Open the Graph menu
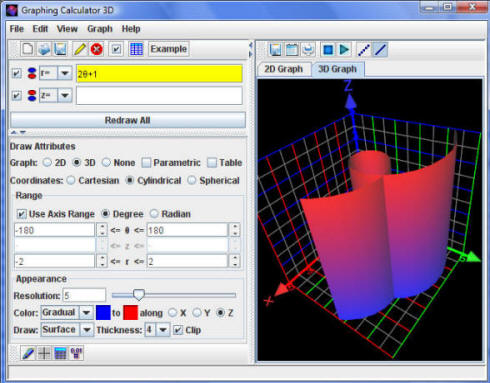Image resolution: width=490 pixels, height=383 pixels. (100, 29)
